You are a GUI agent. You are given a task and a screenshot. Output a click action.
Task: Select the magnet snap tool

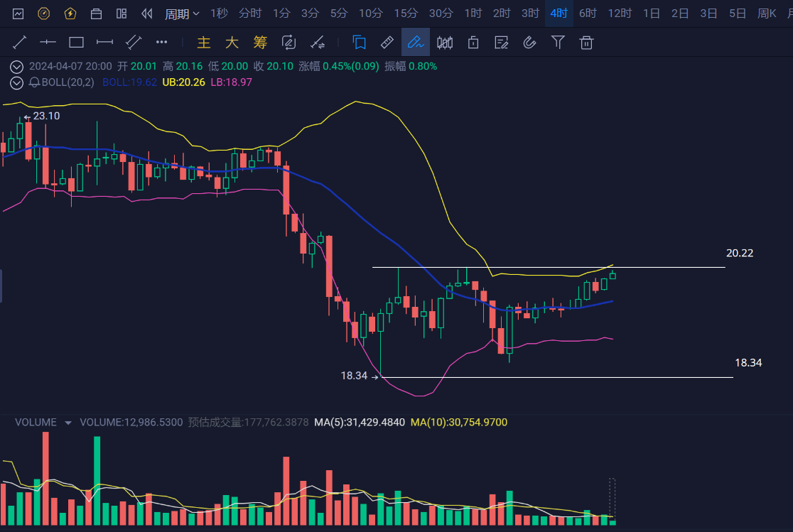529,43
